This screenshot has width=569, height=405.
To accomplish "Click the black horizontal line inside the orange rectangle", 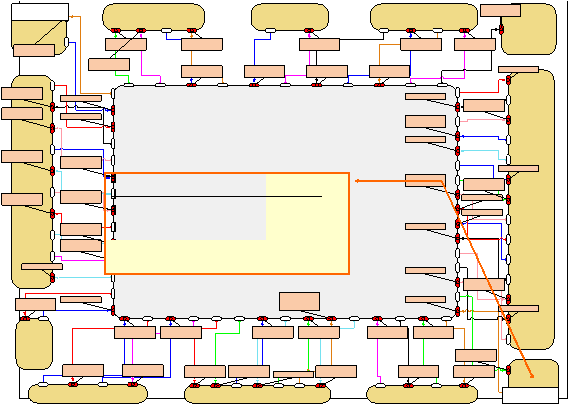I will [218, 196].
